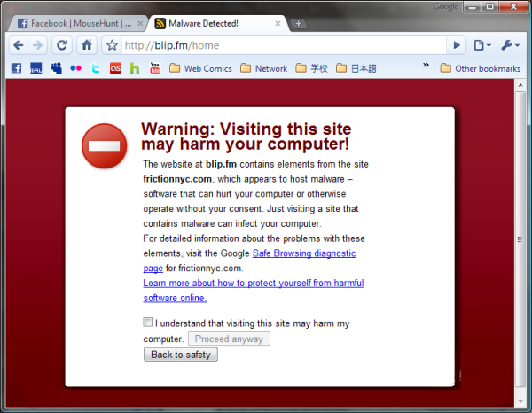Open the Twitter bookmark icon
The width and height of the screenshot is (532, 413).
click(x=96, y=68)
